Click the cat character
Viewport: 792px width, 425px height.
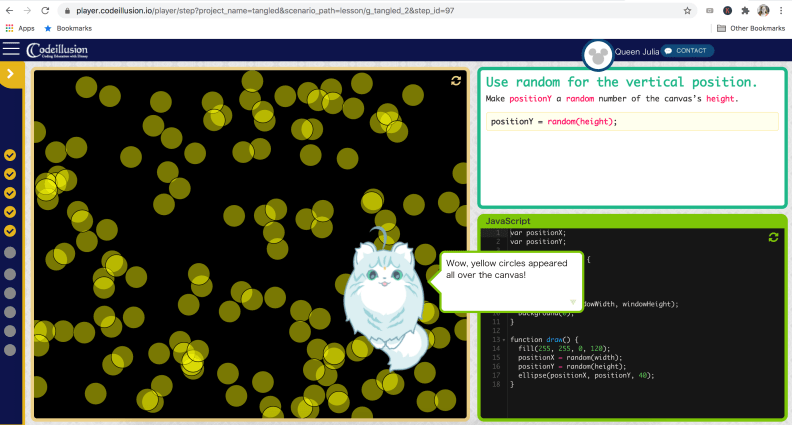385,299
